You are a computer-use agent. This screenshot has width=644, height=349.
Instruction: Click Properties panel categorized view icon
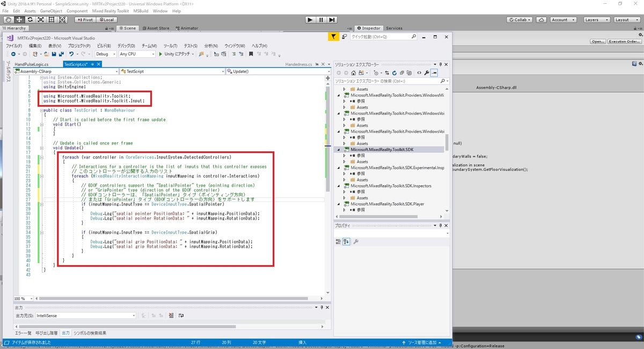(x=339, y=242)
